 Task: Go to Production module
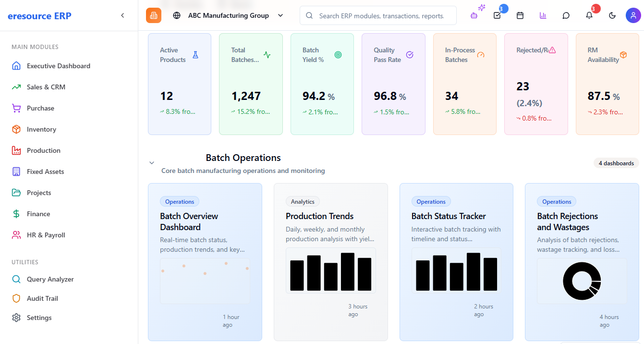[x=43, y=150]
